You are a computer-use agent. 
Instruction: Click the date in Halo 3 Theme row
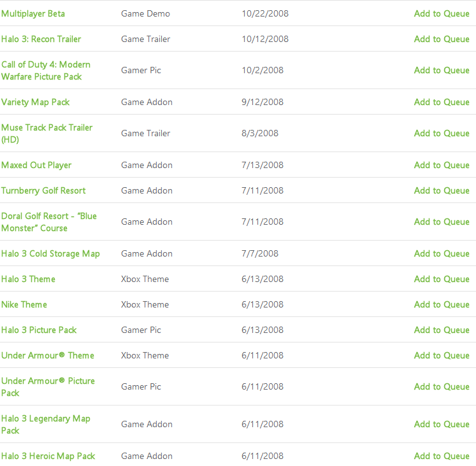[x=263, y=279]
